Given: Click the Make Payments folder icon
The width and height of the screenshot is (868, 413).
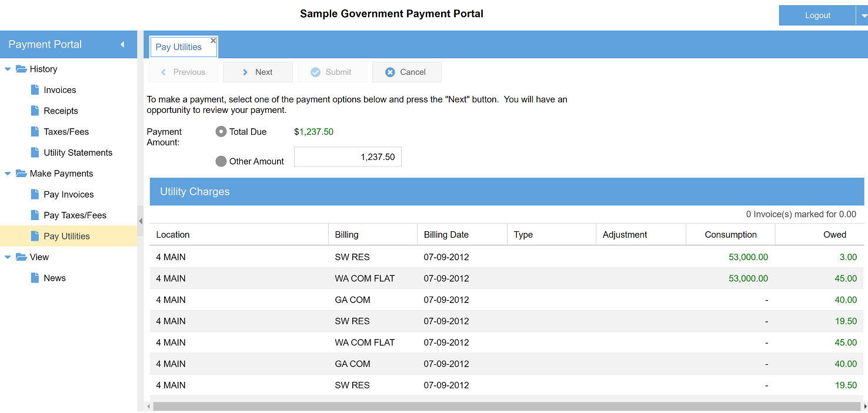Looking at the screenshot, I should pos(21,174).
